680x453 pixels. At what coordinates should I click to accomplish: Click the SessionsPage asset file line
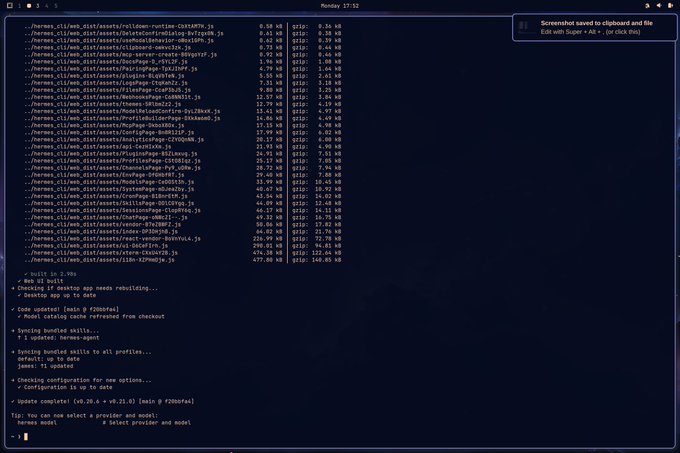pyautogui.click(x=112, y=210)
